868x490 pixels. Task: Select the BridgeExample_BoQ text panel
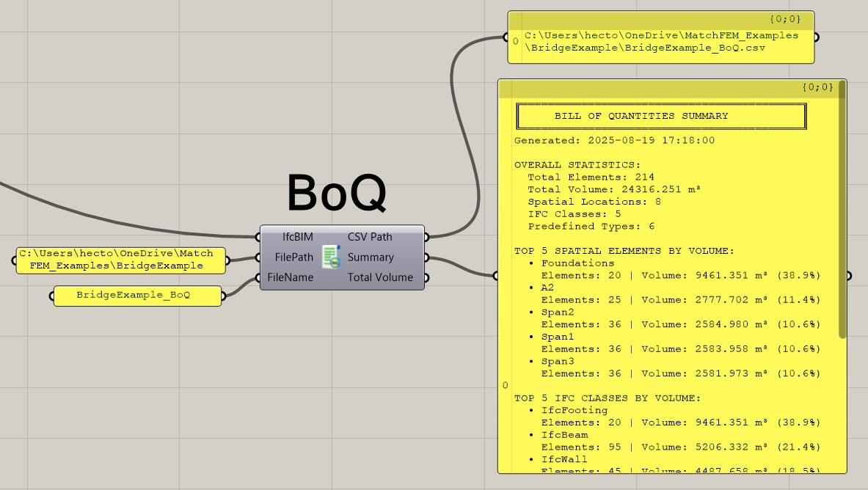click(136, 296)
